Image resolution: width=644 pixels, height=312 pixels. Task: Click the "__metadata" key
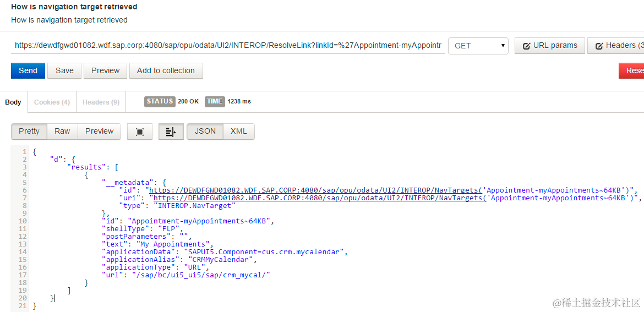tap(128, 182)
